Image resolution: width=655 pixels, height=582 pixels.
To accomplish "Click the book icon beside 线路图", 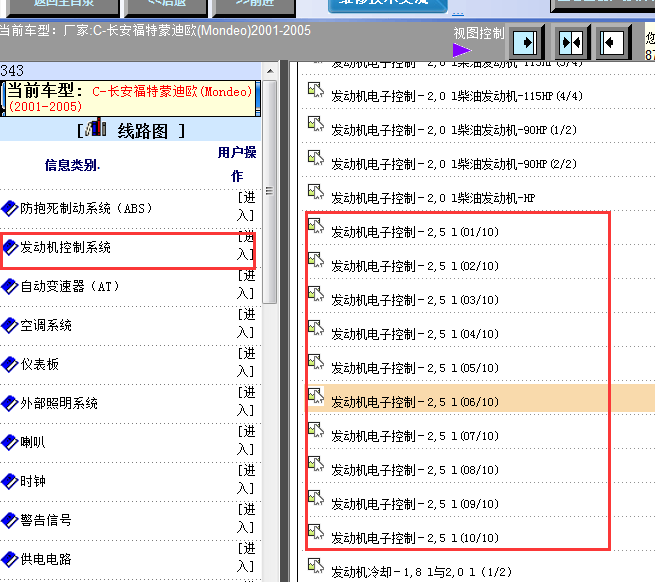I will tap(96, 127).
